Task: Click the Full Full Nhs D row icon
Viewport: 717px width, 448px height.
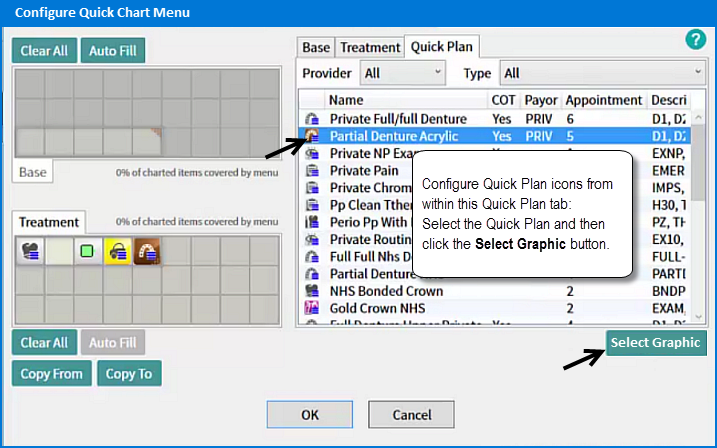Action: click(312, 256)
